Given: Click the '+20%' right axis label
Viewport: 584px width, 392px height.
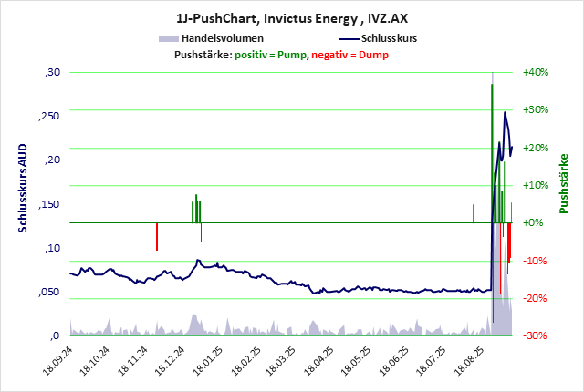Looking at the screenshot, I should [536, 148].
